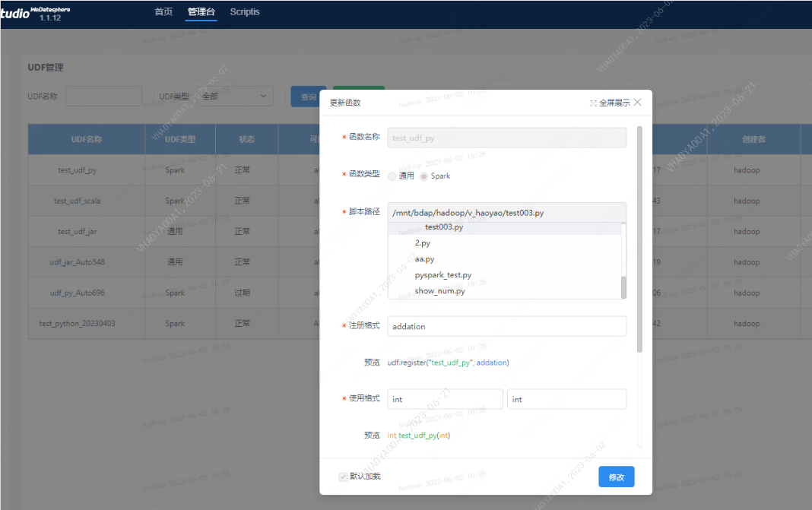The height and width of the screenshot is (510, 812).
Task: Expand the 脚本路径 path selector
Action: point(506,213)
